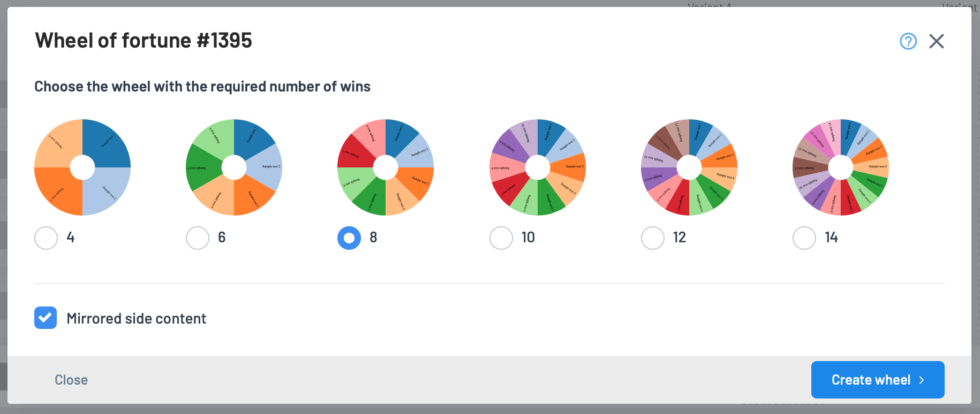Choose the 14-segment wheel preview image
The image size is (980, 414).
pyautogui.click(x=841, y=167)
